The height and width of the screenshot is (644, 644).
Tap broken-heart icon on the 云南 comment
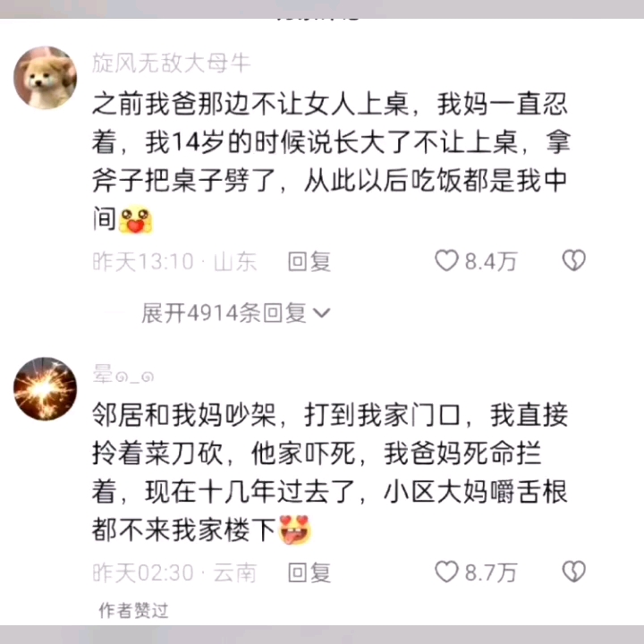point(573,572)
